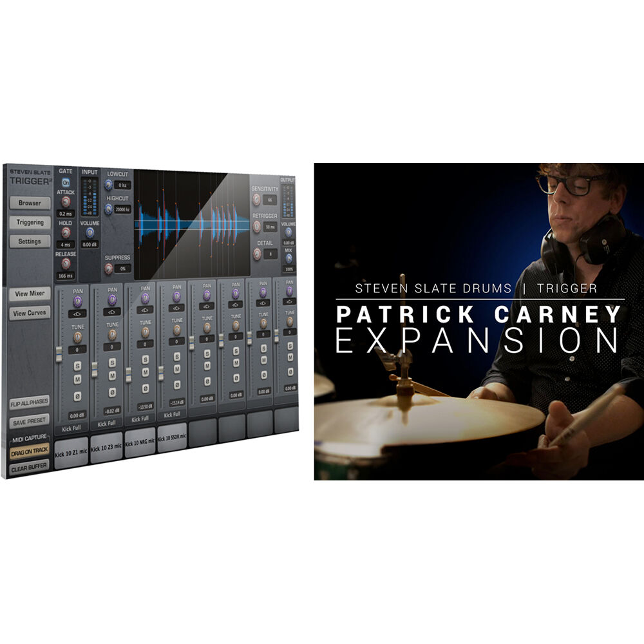The width and height of the screenshot is (644, 644).
Task: Mute the Kick 10 Z3 mic channel
Action: click(111, 374)
